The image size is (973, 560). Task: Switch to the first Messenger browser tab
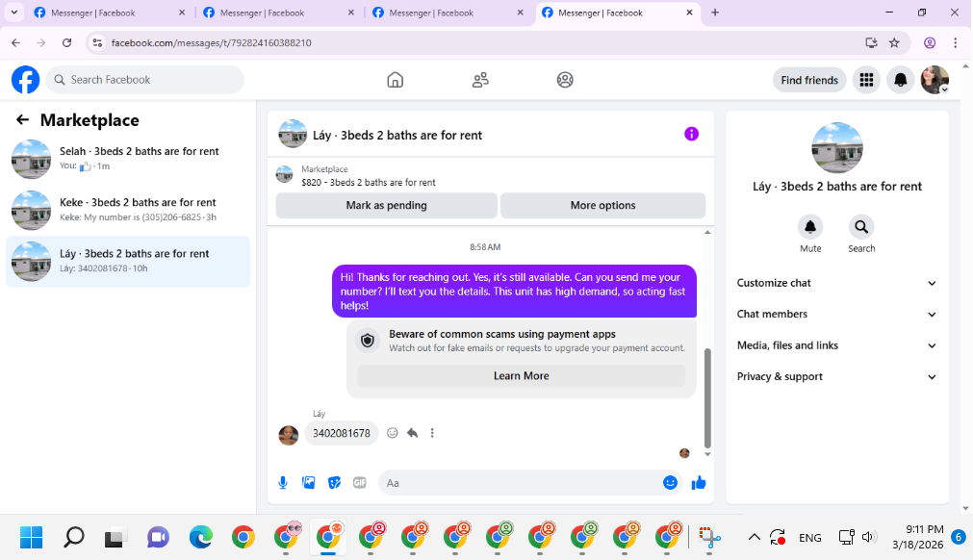tap(109, 13)
